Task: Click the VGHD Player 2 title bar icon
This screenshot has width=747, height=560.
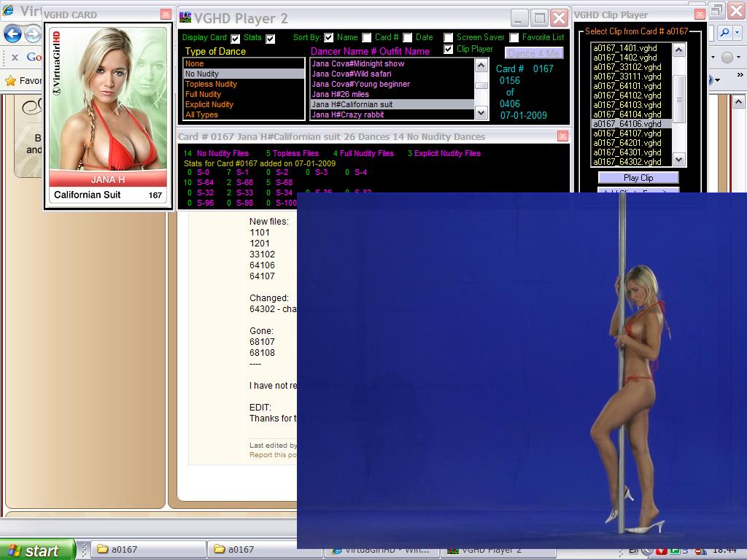Action: [185, 17]
